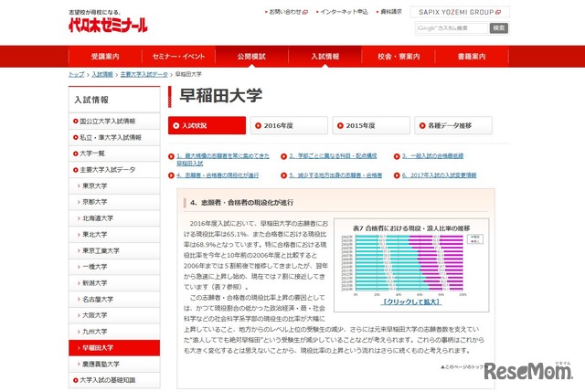This screenshot has height=392, width=585.
Task: Switch to 2016年度 tab
Action: pyautogui.click(x=289, y=126)
